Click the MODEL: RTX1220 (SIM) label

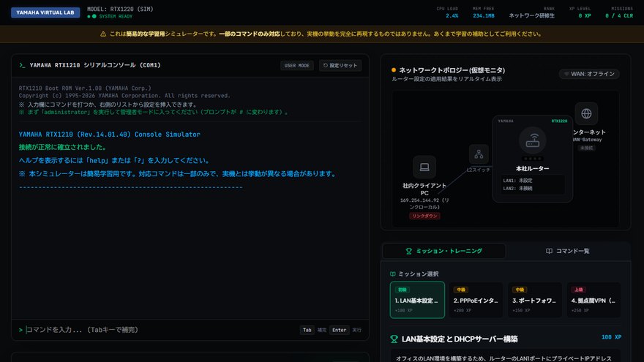click(x=120, y=9)
